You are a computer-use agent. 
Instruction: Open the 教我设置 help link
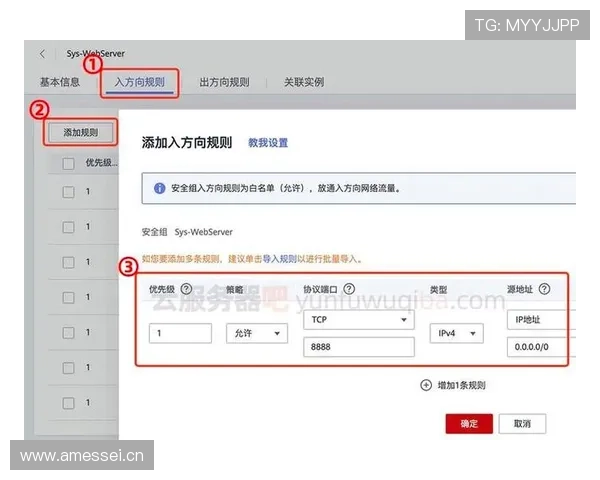(268, 143)
